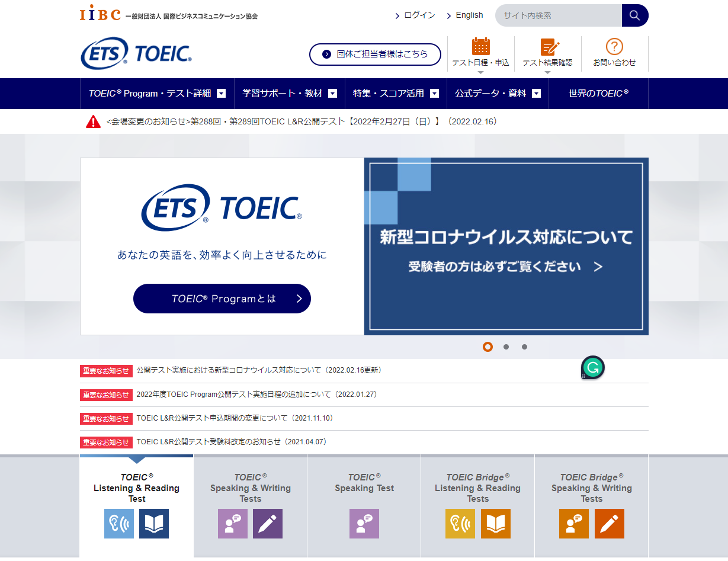Click the red warning triangle icon
728x561 pixels.
(94, 122)
